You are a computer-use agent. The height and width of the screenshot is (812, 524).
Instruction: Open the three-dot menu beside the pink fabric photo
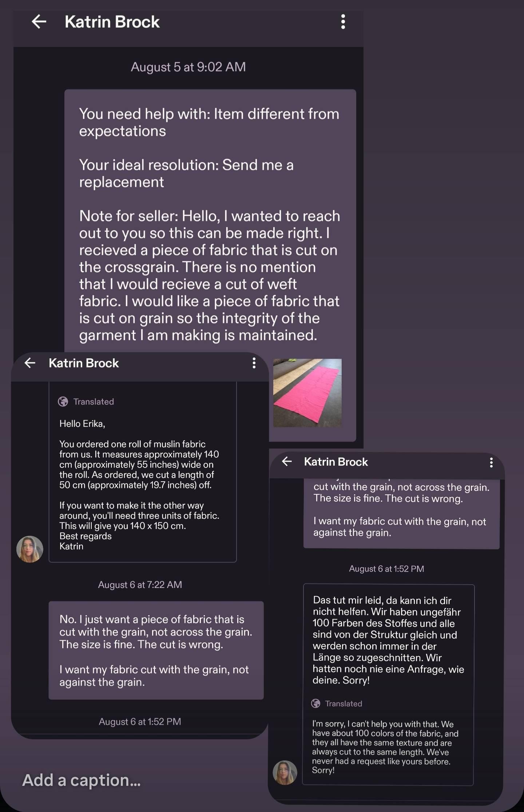coord(254,363)
